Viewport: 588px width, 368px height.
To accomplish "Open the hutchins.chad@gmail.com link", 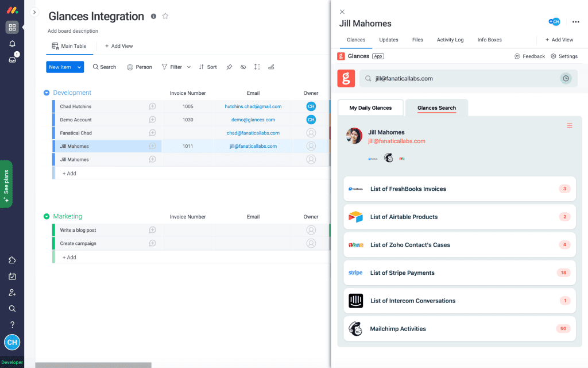I will tap(253, 106).
